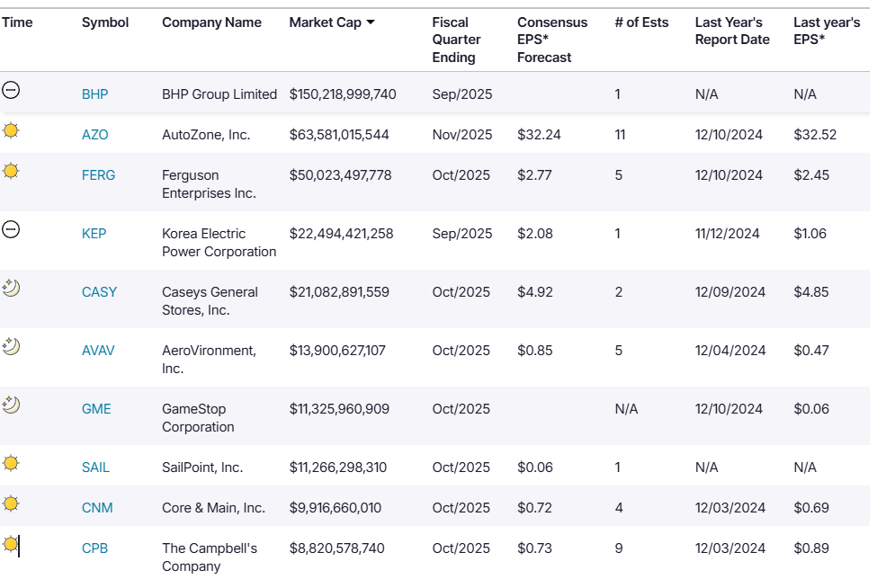Open the CASY ticker link
The height and width of the screenshot is (588, 877).
pos(99,292)
